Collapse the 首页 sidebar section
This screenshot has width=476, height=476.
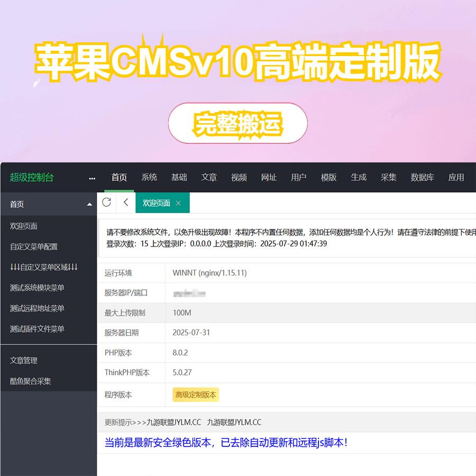pyautogui.click(x=89, y=204)
